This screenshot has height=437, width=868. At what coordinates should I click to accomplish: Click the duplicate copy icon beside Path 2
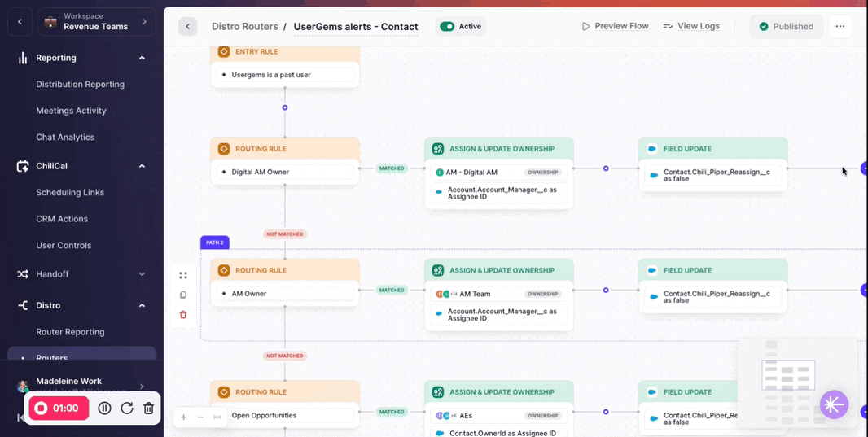coord(183,295)
